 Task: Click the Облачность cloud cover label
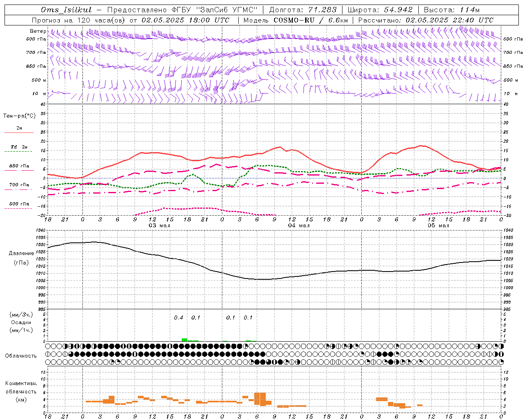(21, 356)
